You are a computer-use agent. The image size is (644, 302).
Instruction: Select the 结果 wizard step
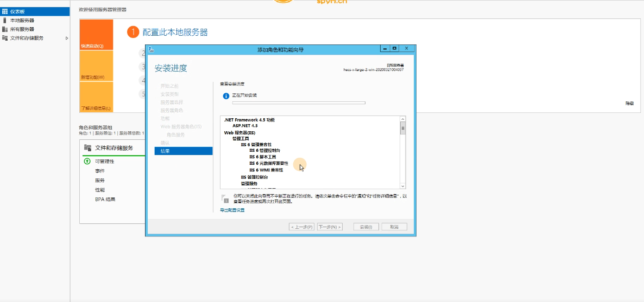click(x=184, y=151)
